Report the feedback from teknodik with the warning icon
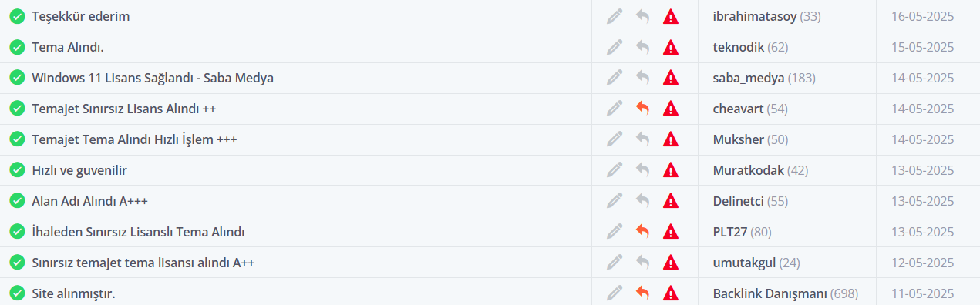Image resolution: width=980 pixels, height=305 pixels. click(671, 47)
